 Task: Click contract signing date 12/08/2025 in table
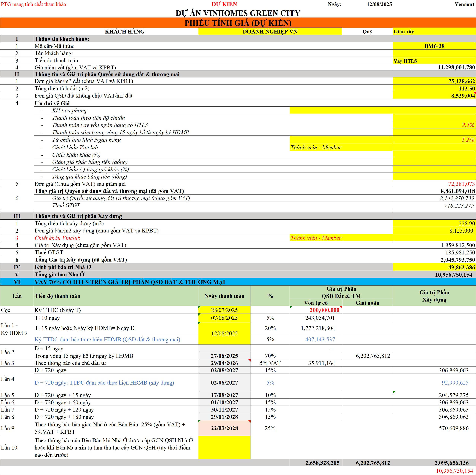(224, 333)
